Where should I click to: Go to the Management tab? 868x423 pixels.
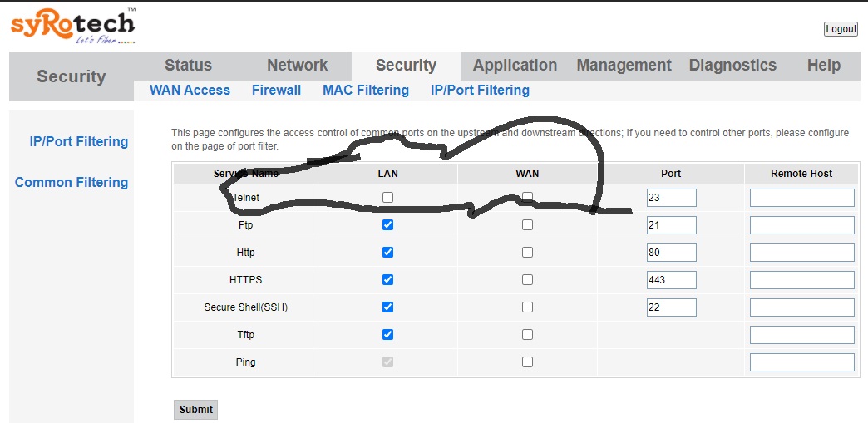click(624, 66)
